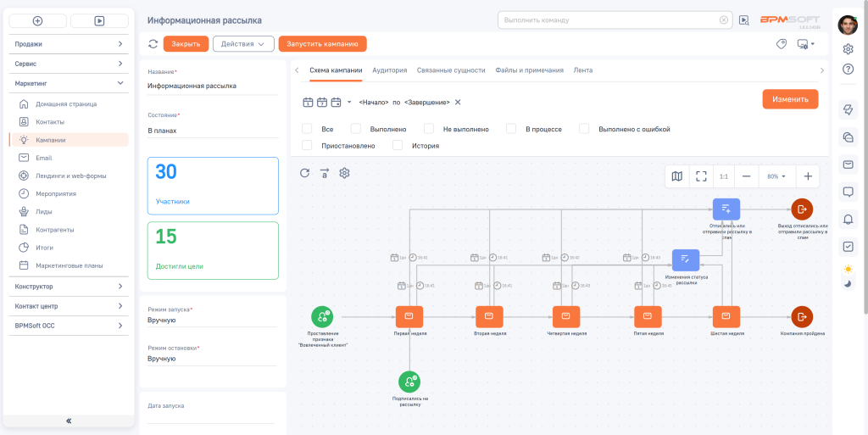Zoom out the diagram with minus
Screen dimensions: 868x435
[x=746, y=176]
